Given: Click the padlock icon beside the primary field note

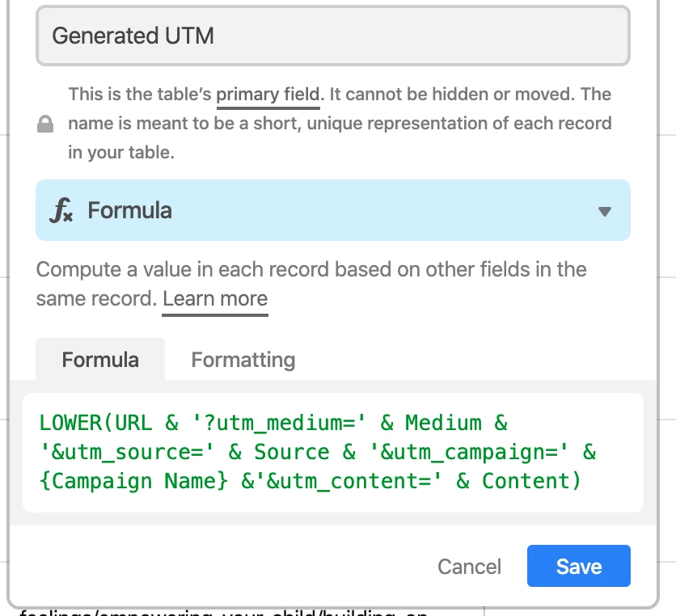Looking at the screenshot, I should click(45, 124).
